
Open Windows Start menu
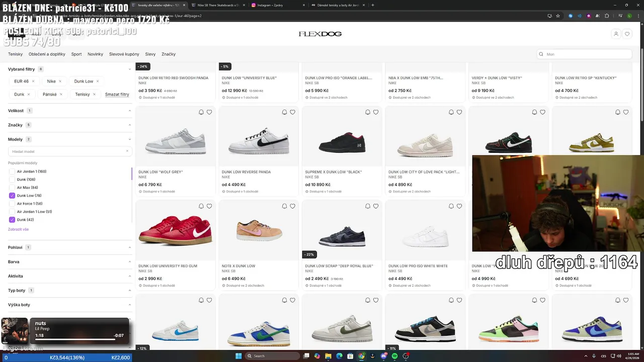pyautogui.click(x=238, y=356)
